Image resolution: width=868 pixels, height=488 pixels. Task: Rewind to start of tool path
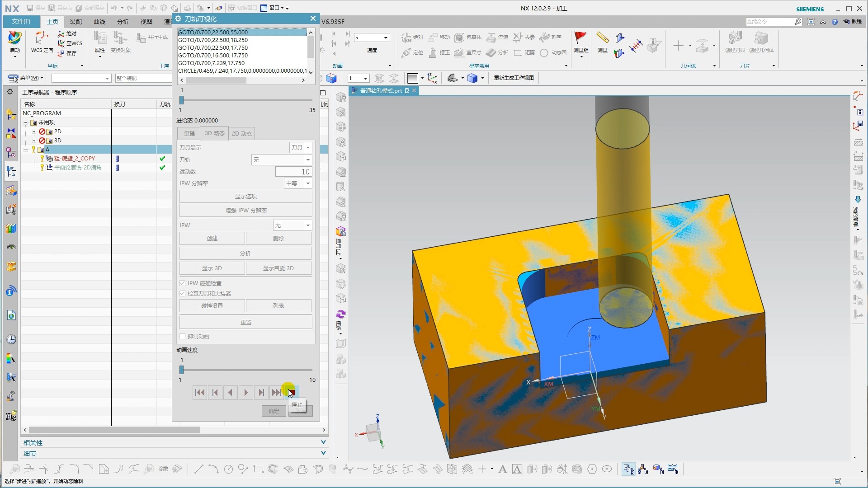(200, 393)
